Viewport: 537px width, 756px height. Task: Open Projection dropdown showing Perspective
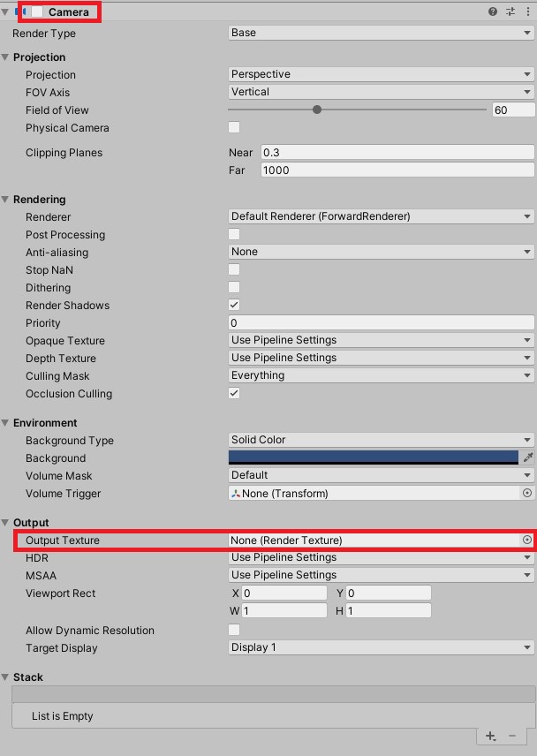pos(381,74)
